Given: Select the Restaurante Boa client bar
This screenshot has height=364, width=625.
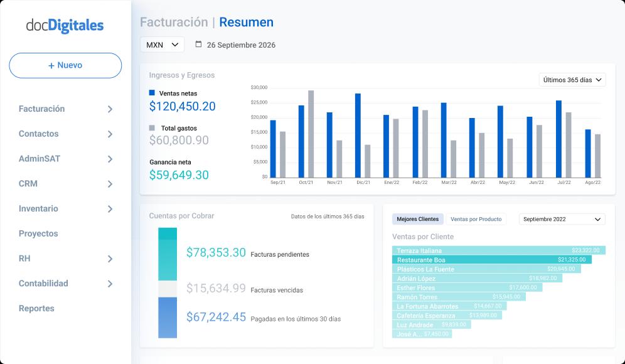Looking at the screenshot, I should tap(492, 260).
